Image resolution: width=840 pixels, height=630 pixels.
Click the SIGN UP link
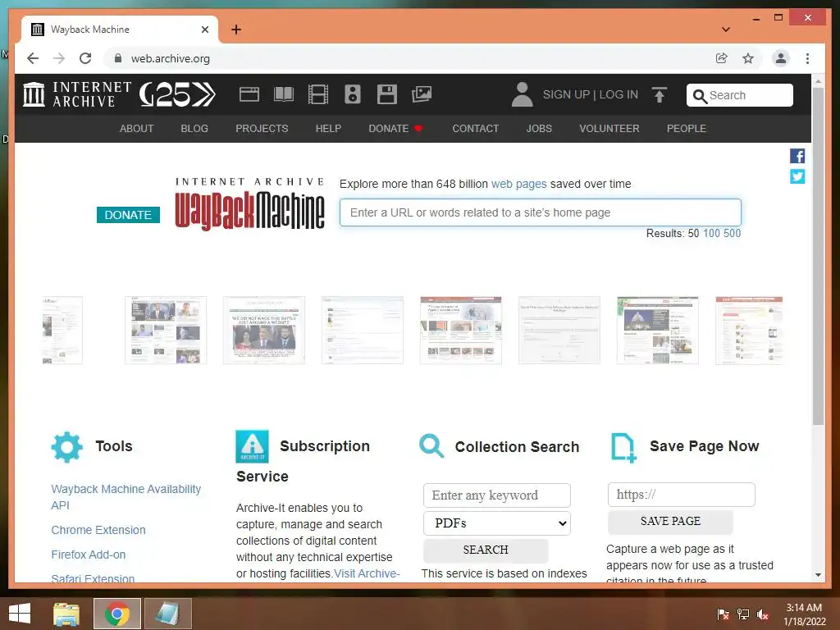[566, 95]
